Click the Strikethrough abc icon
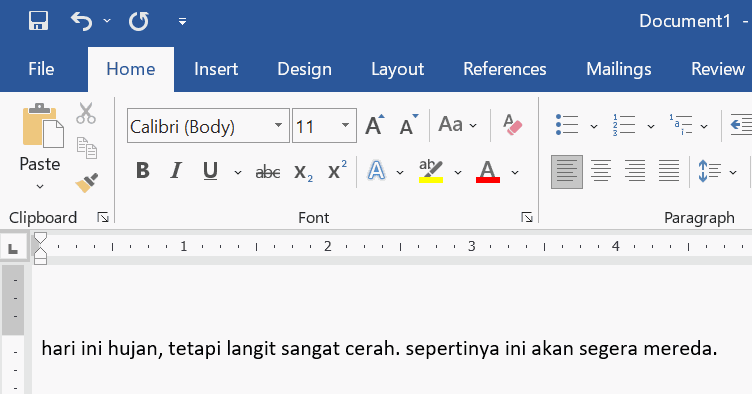752x394 pixels. point(268,171)
